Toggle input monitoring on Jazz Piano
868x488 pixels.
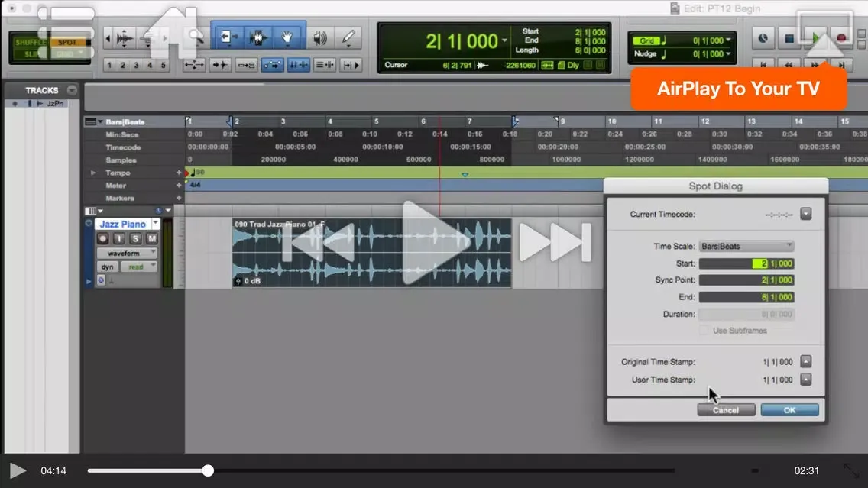click(118, 238)
